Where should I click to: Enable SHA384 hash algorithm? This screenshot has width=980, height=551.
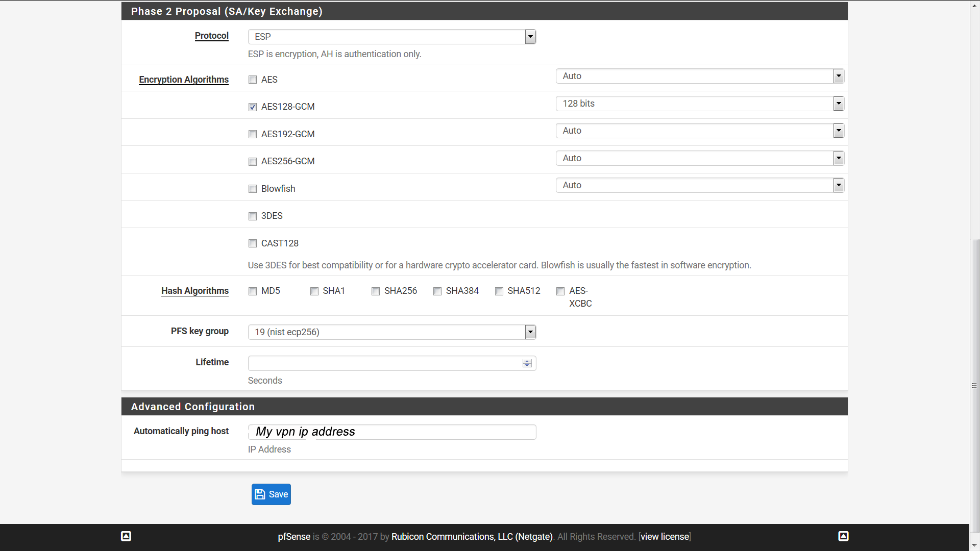pyautogui.click(x=437, y=291)
